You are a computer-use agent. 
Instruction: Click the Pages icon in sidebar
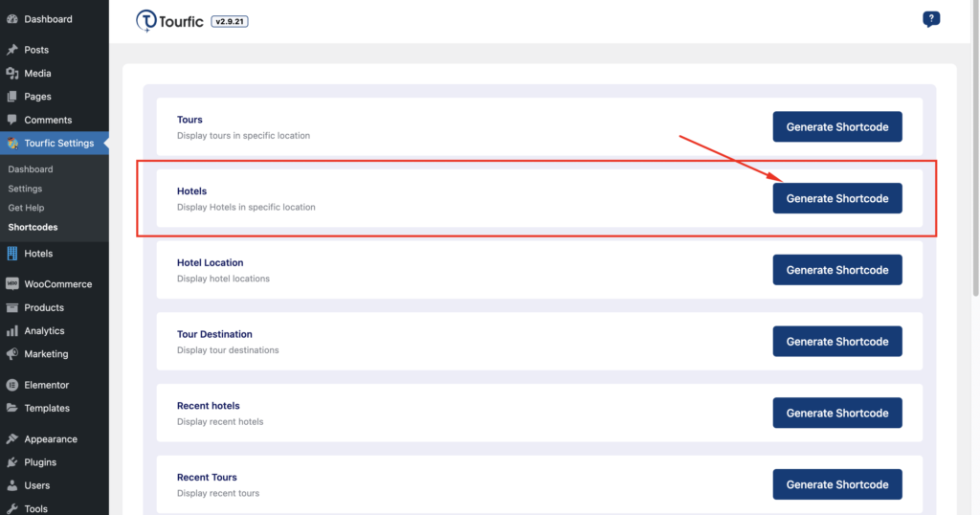point(11,97)
